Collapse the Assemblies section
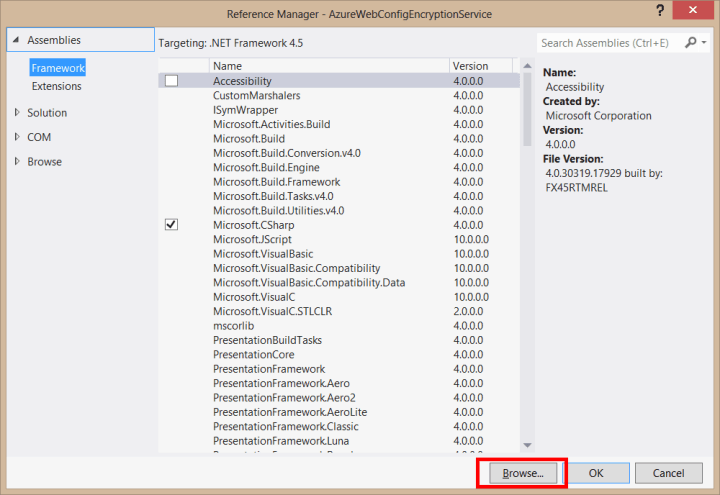Image resolution: width=720 pixels, height=495 pixels. (x=15, y=40)
